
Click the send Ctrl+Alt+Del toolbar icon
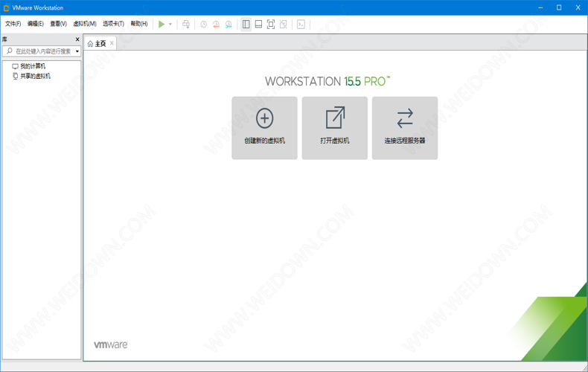point(186,24)
